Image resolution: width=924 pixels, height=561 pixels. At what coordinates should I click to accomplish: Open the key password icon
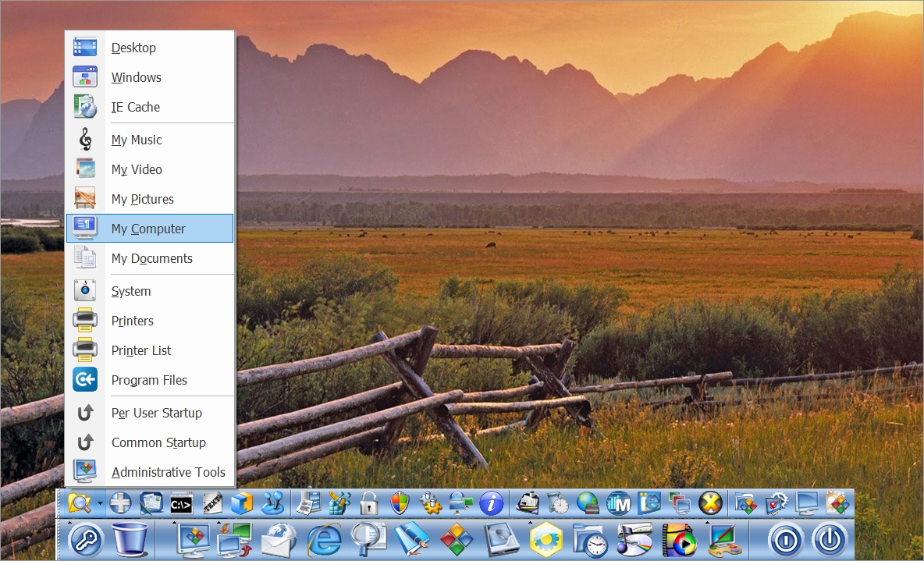[x=86, y=539]
